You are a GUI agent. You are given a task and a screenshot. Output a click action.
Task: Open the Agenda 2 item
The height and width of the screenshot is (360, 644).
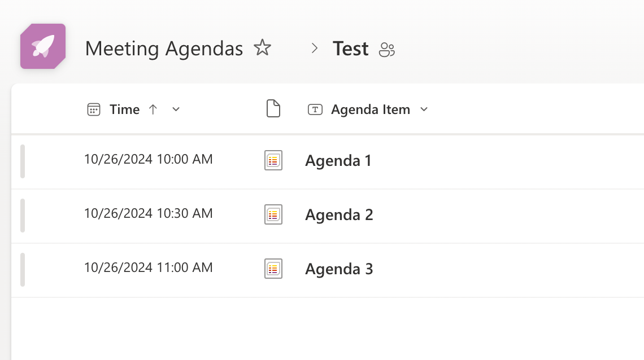click(339, 214)
